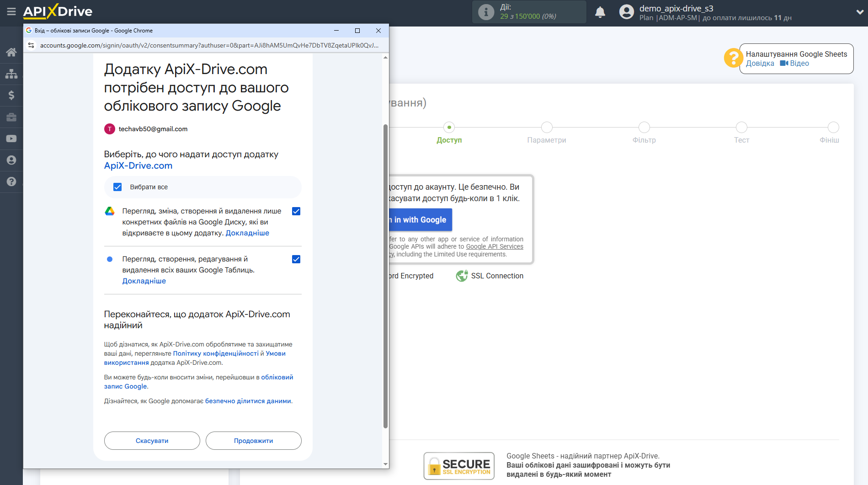Viewport: 868px width, 485px height.
Task: Click the actions info icon in header
Action: pos(486,12)
